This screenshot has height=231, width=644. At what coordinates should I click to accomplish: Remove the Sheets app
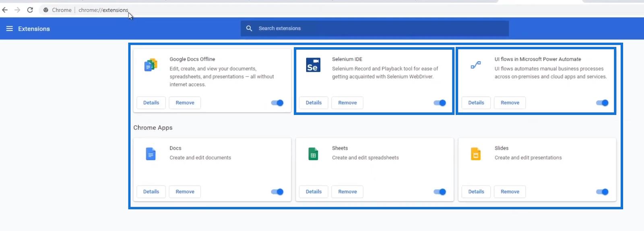[x=347, y=192]
